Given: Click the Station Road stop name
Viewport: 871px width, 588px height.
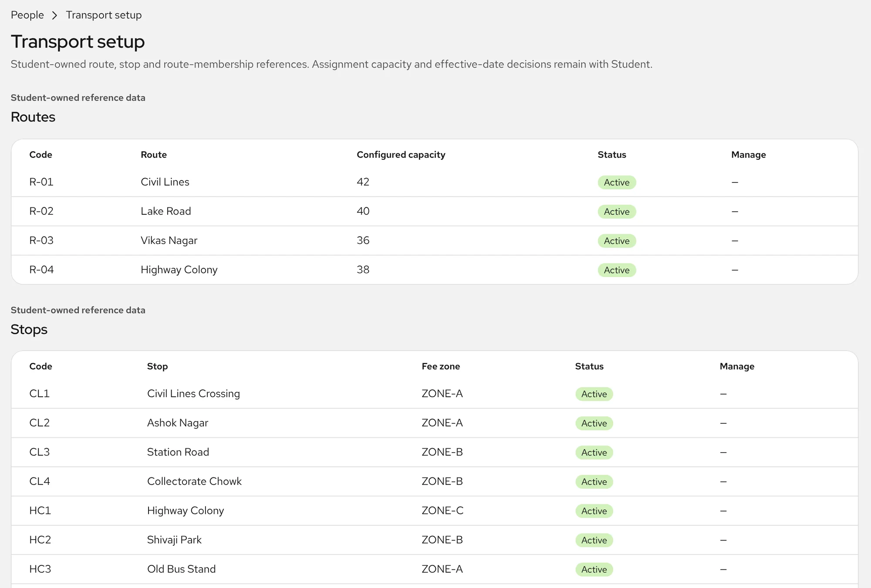Looking at the screenshot, I should pos(178,452).
